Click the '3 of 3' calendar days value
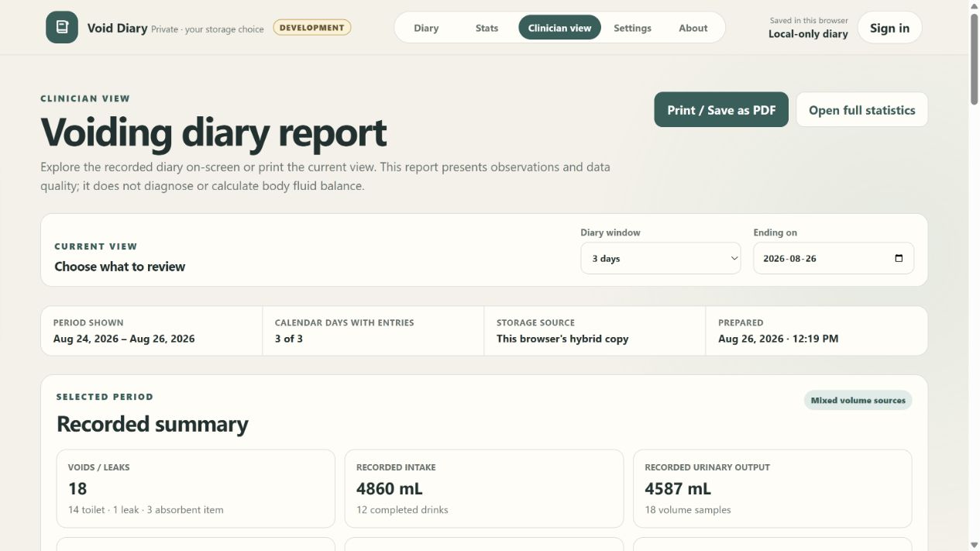This screenshot has width=980, height=551. click(289, 339)
